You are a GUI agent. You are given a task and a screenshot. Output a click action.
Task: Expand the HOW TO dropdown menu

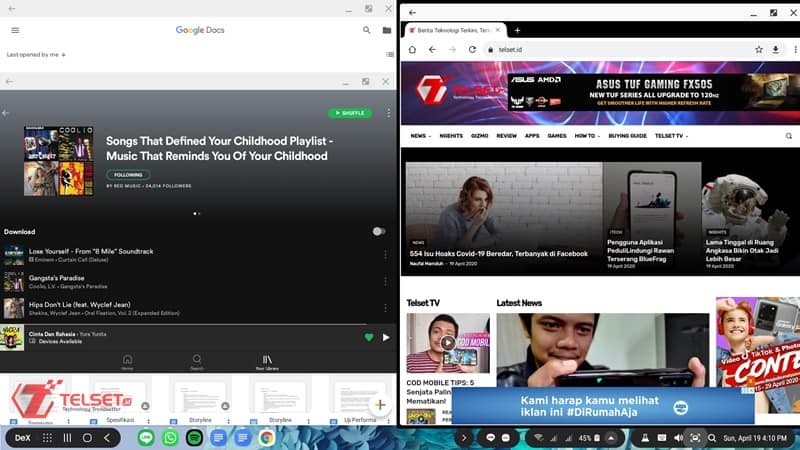click(587, 135)
